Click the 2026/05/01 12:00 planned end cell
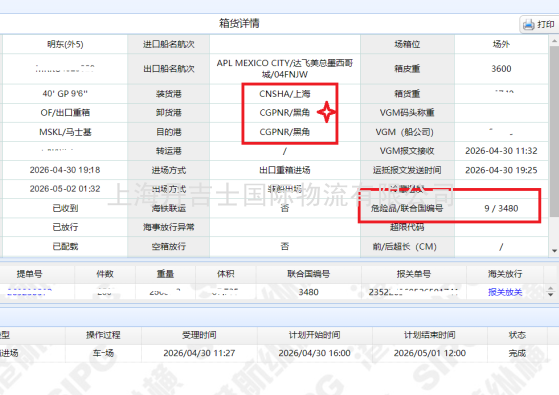 click(x=430, y=353)
